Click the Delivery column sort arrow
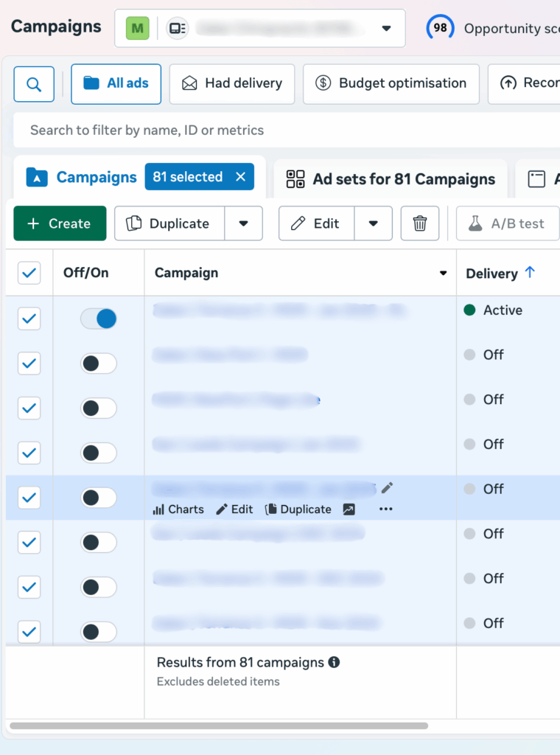Viewport: 560px width, 755px height. pyautogui.click(x=530, y=273)
